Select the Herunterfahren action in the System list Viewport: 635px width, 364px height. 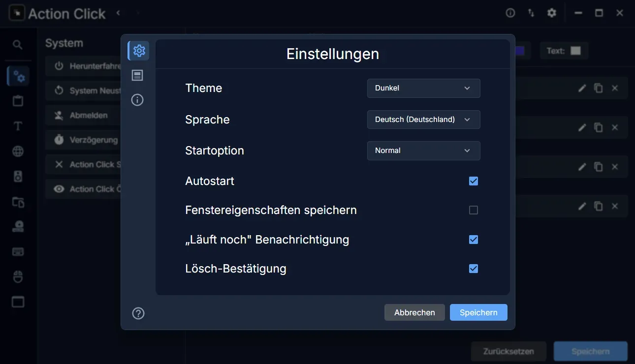(83, 66)
